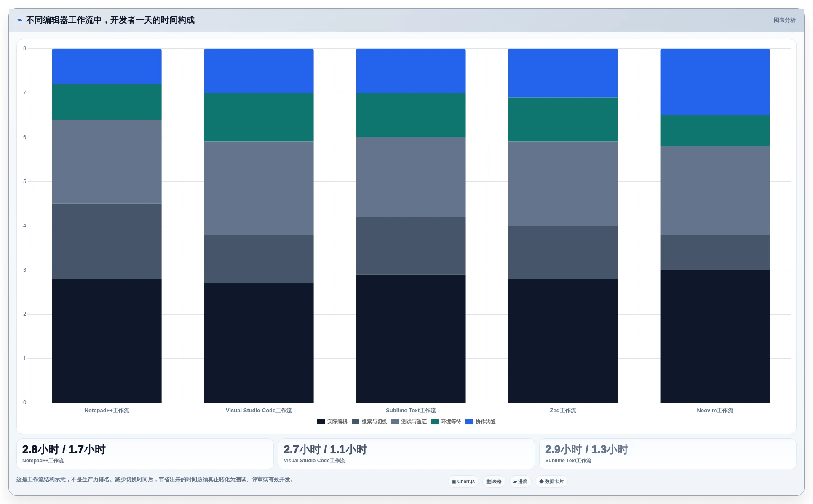Viewport: 813px width, 504px height.
Task: Click the 协作沟通 segment of the Neovim bar
Action: (x=715, y=82)
